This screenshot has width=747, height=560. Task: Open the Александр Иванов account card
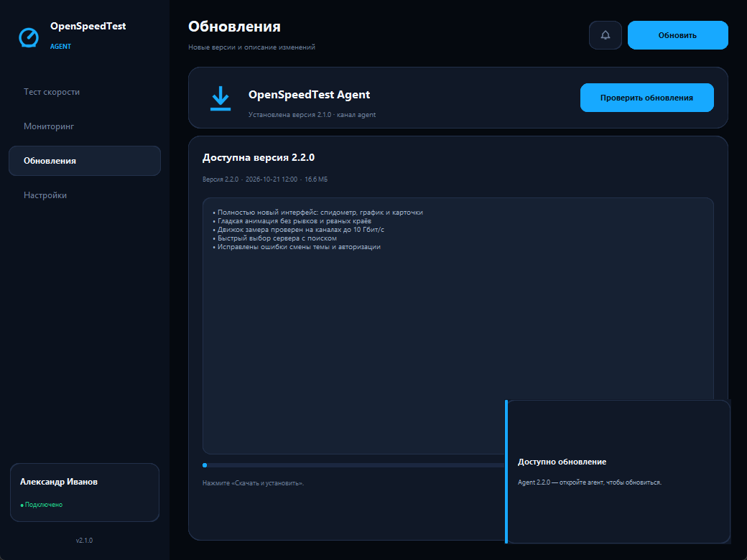coord(85,493)
